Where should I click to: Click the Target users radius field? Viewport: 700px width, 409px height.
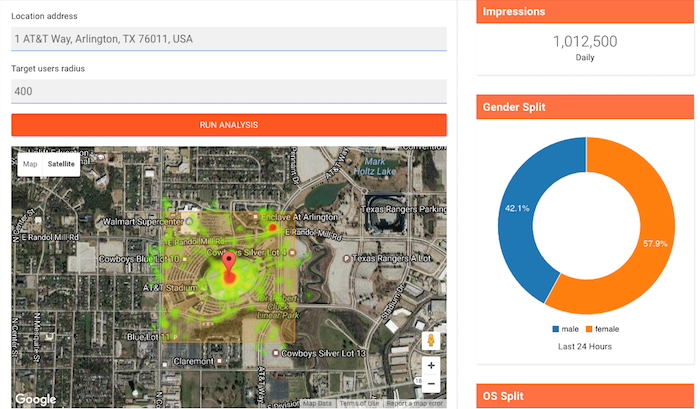[x=229, y=92]
